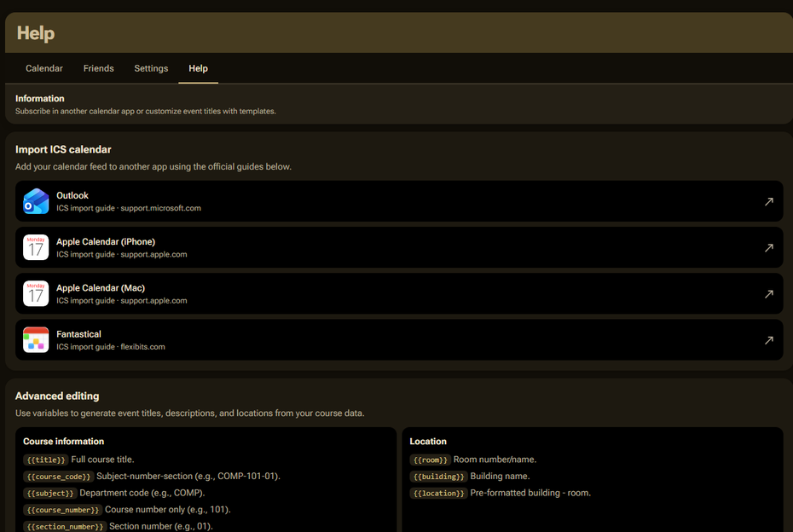Click 'Pre-formatted building - room.' text
Image resolution: width=793 pixels, height=532 pixels.
pyautogui.click(x=530, y=493)
